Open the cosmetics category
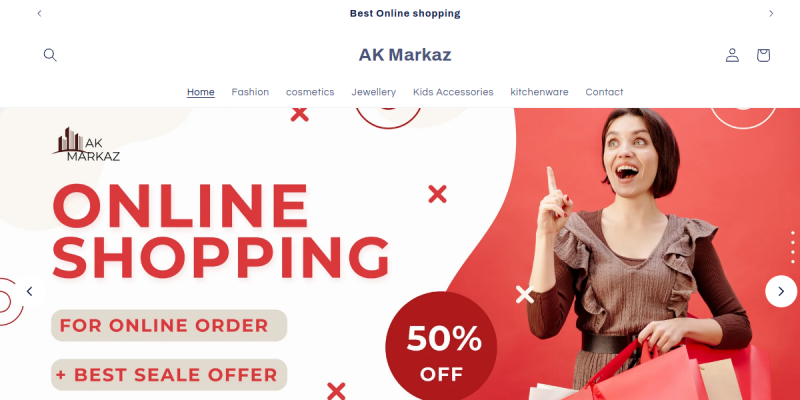800x400 pixels. pyautogui.click(x=310, y=92)
